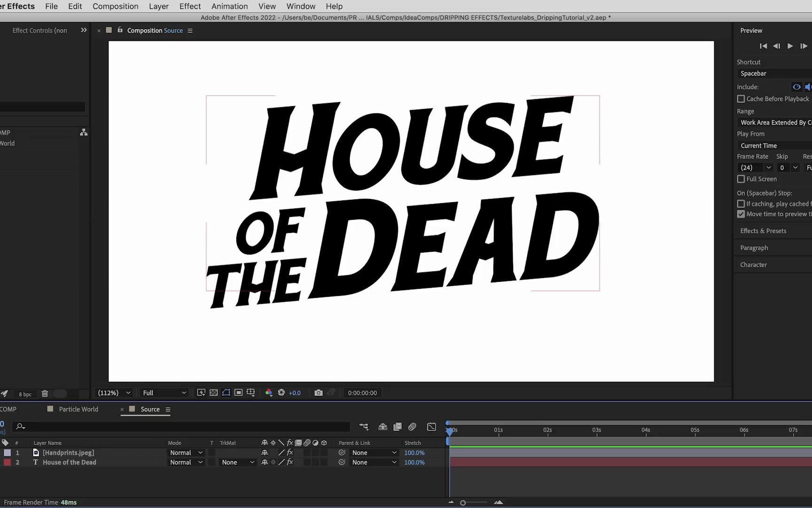Go to first frame in Preview panel
Screen dimensions: 812x508
coord(763,46)
